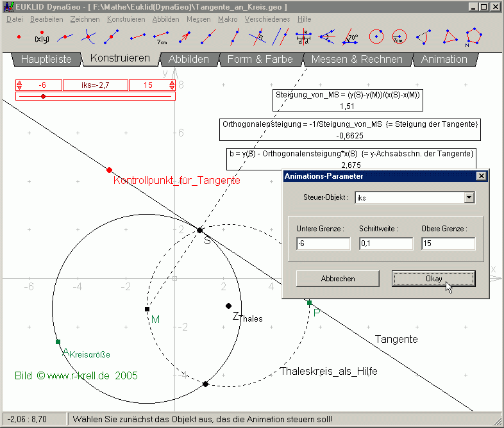Open the Steuer-Objekt dropdown list
The height and width of the screenshot is (428, 504).
point(469,197)
